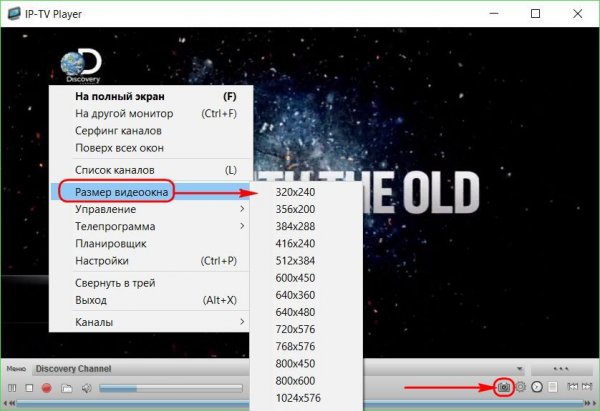Open settings via the gear icon
This screenshot has width=600, height=411.
click(521, 386)
